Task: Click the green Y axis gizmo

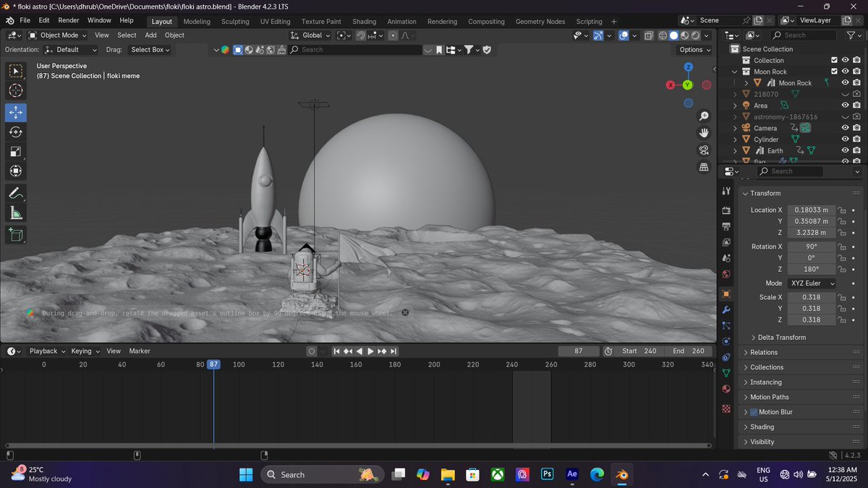Action: pos(689,85)
